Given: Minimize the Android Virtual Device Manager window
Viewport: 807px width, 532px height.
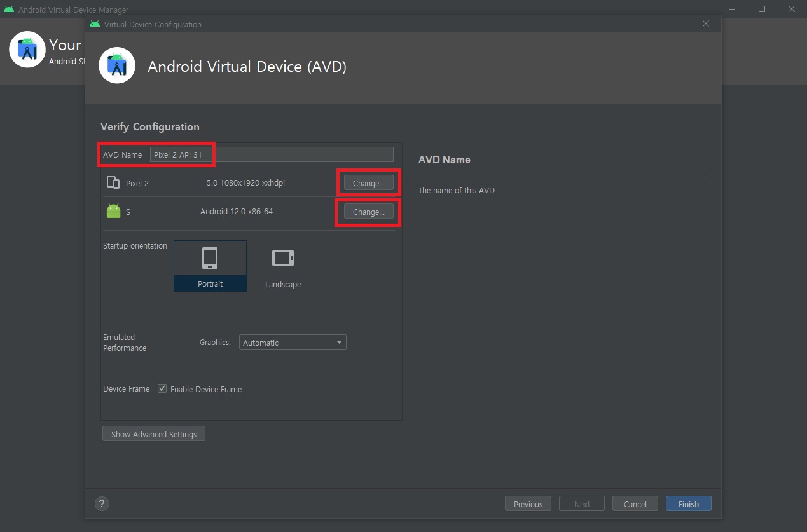Looking at the screenshot, I should (733, 9).
